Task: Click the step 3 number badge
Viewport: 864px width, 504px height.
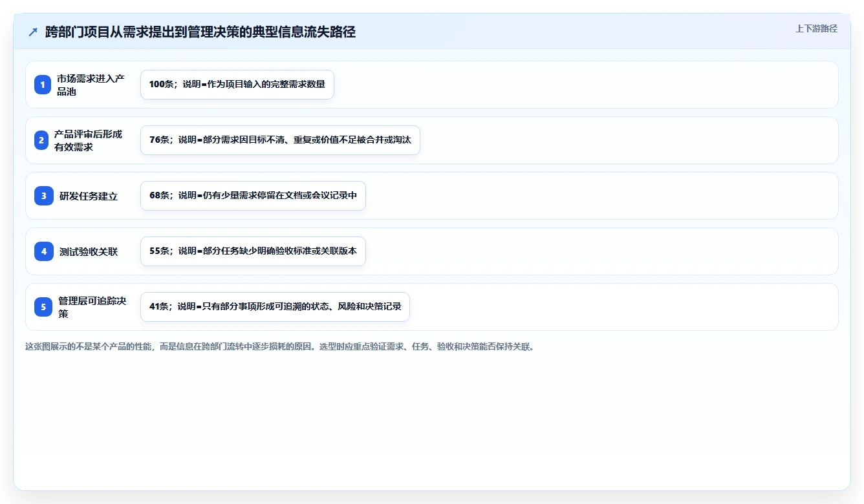Action: point(44,196)
